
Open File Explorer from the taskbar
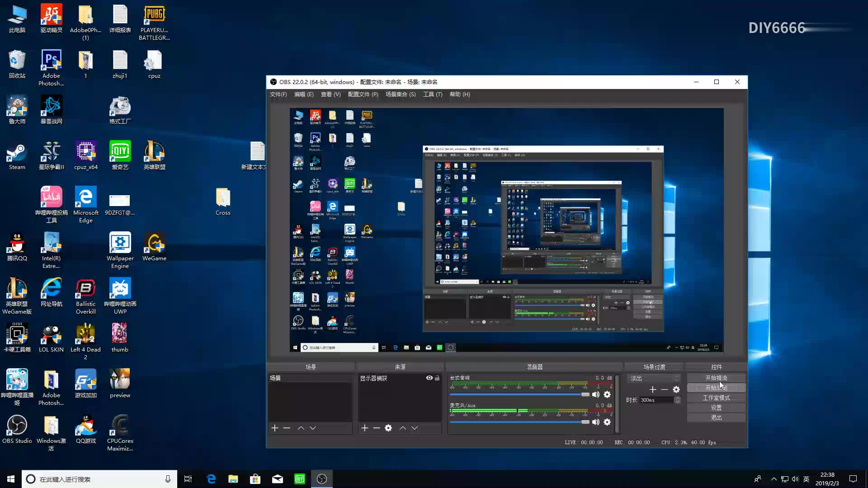click(233, 479)
